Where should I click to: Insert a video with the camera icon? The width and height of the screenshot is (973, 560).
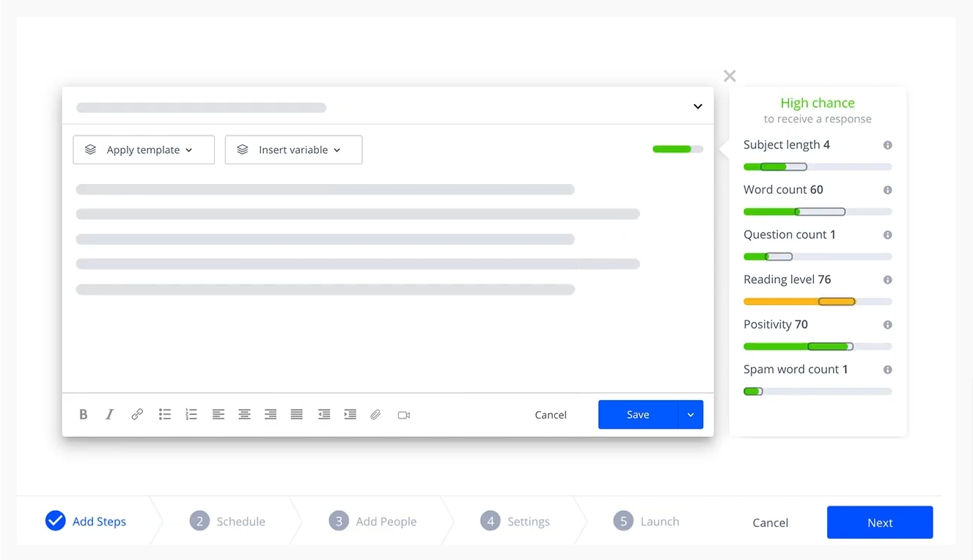pyautogui.click(x=403, y=415)
